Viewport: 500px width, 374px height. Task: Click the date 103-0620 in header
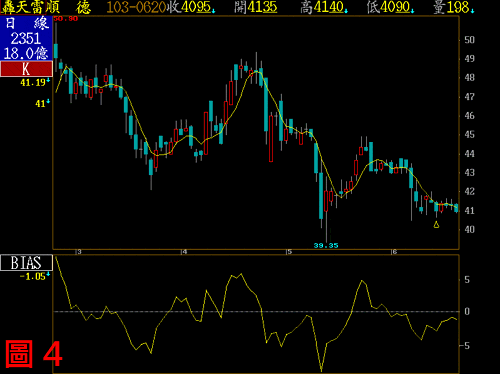point(136,7)
